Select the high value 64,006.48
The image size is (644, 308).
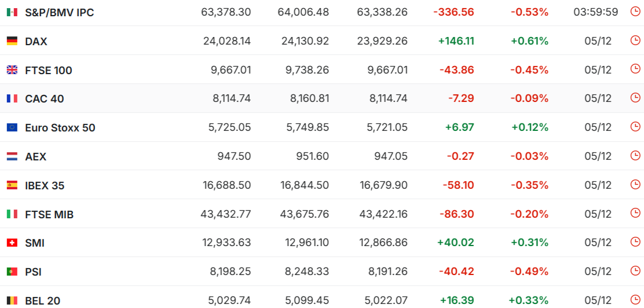[x=304, y=12]
